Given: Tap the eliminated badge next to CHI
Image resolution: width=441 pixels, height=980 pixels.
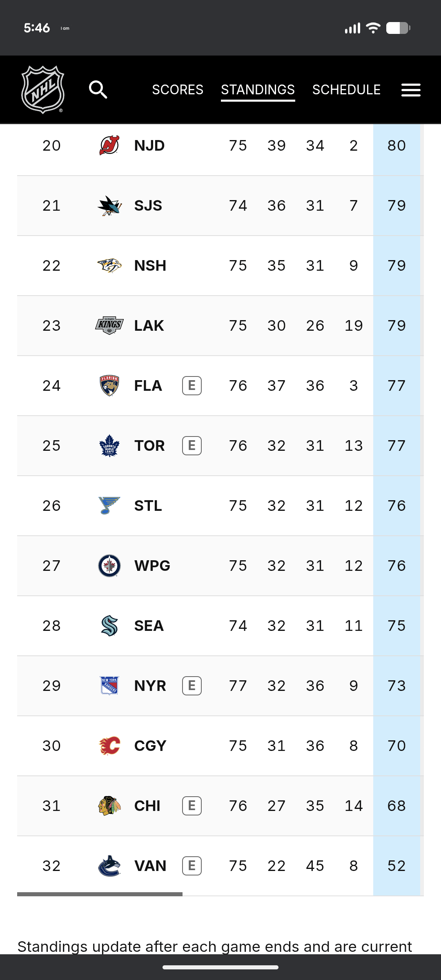Looking at the screenshot, I should pyautogui.click(x=192, y=806).
